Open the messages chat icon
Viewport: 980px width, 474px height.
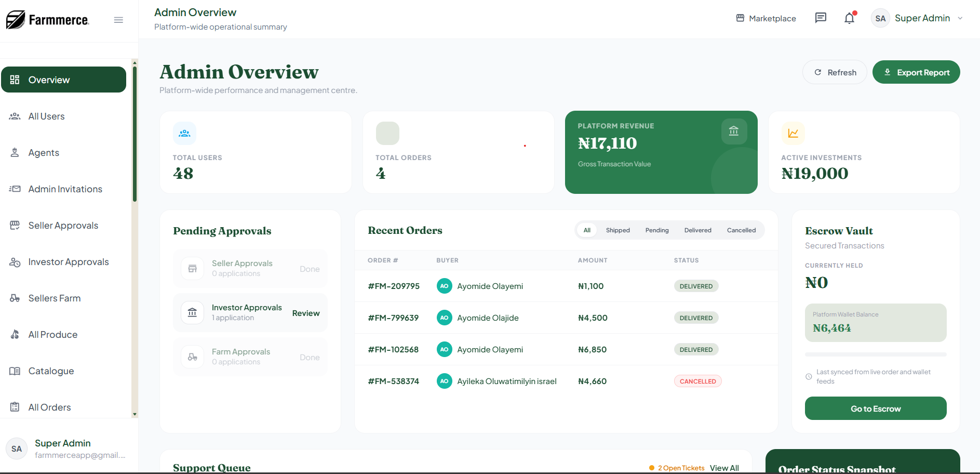821,18
